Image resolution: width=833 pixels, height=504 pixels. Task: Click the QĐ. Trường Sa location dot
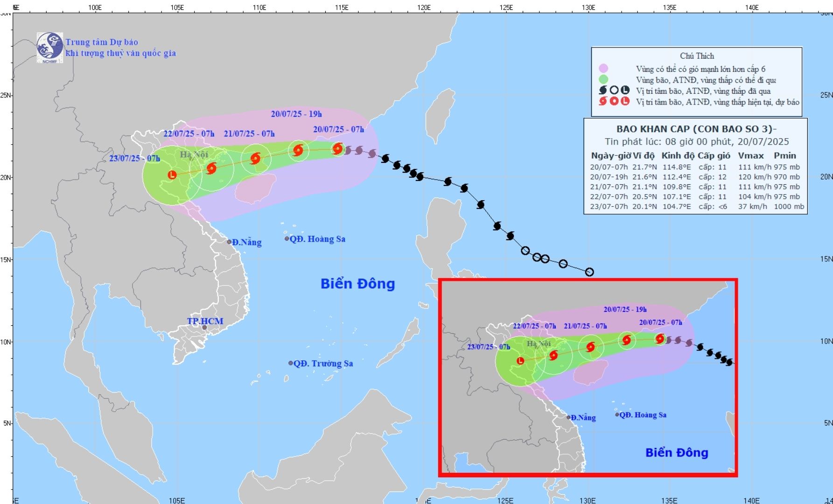coord(291,363)
